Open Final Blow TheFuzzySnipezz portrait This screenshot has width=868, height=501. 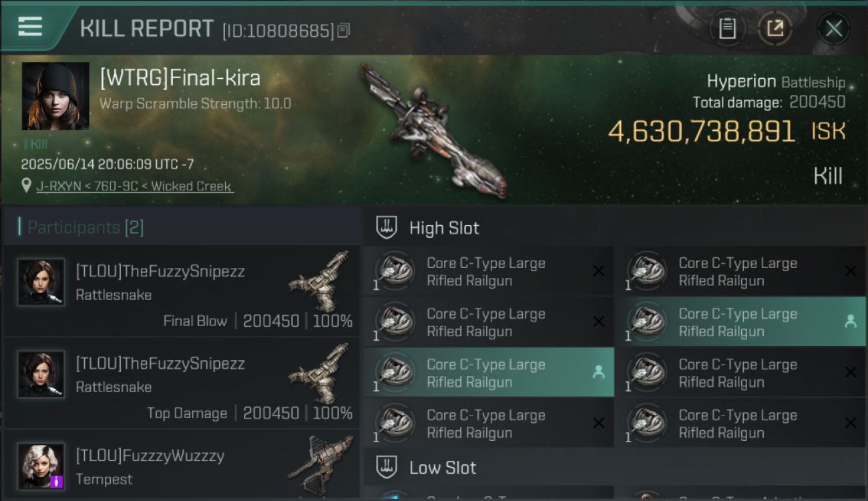41,282
